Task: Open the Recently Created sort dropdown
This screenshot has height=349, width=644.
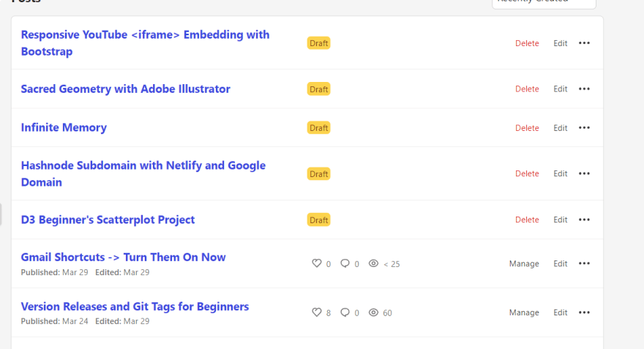Action: coord(544,2)
